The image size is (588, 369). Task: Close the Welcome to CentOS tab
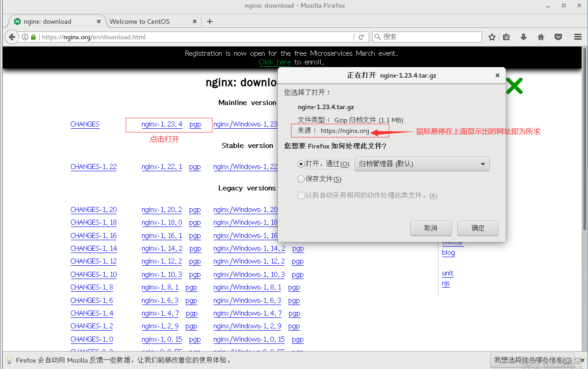click(x=195, y=21)
